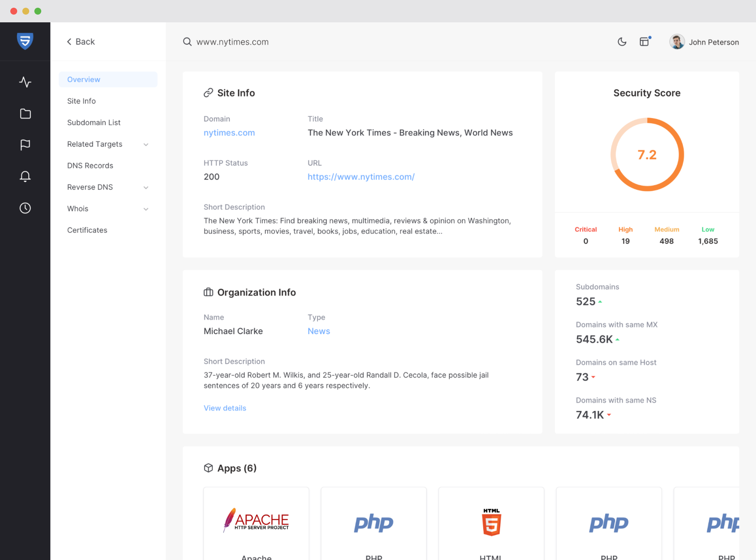756x560 pixels.
Task: Click the Subdomains green up trend arrow
Action: [600, 302]
